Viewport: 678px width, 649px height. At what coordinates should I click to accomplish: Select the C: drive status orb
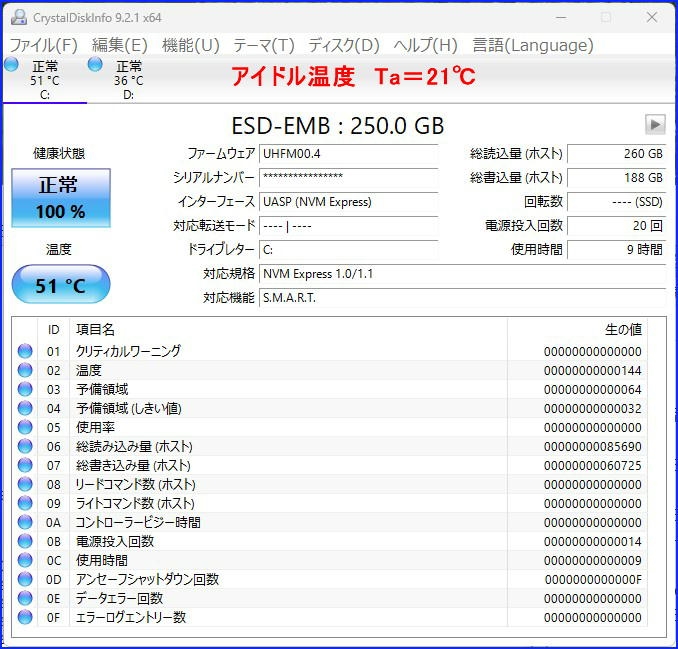pos(11,64)
